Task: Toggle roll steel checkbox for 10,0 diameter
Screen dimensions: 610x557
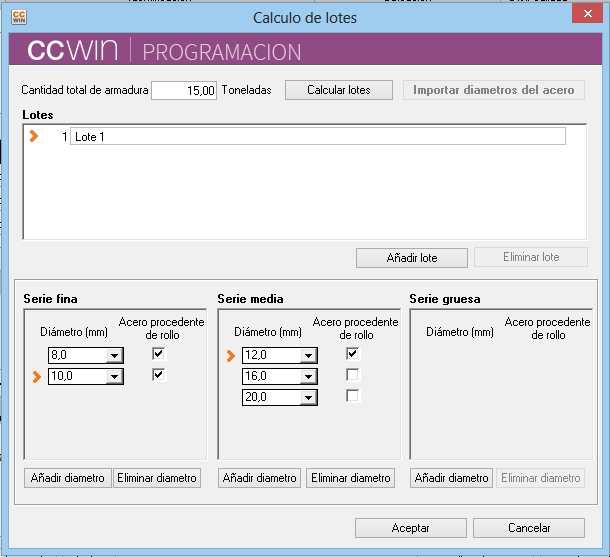Action: click(158, 375)
